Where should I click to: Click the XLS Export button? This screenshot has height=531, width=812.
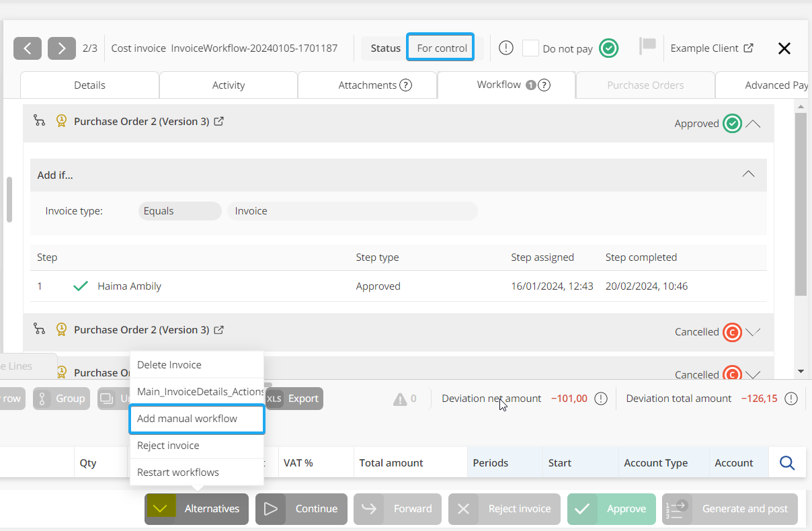pyautogui.click(x=294, y=399)
